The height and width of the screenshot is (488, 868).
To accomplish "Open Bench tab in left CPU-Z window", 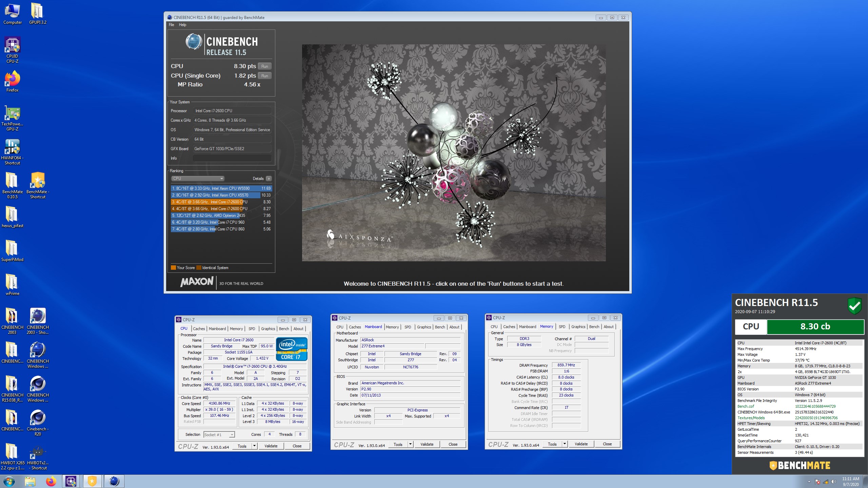I will pos(284,329).
